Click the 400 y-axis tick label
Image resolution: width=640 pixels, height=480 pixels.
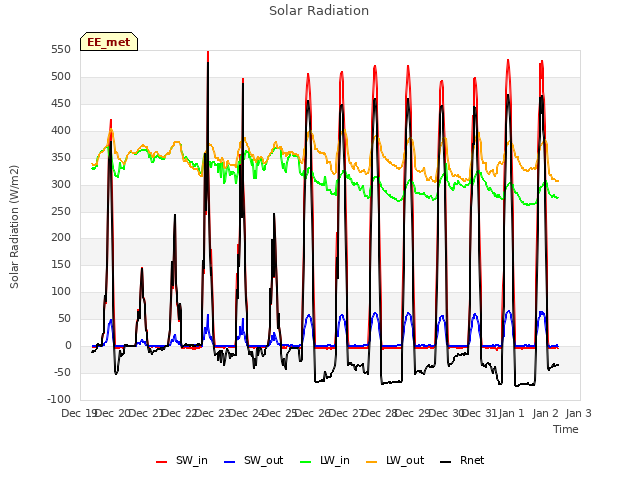click(61, 131)
